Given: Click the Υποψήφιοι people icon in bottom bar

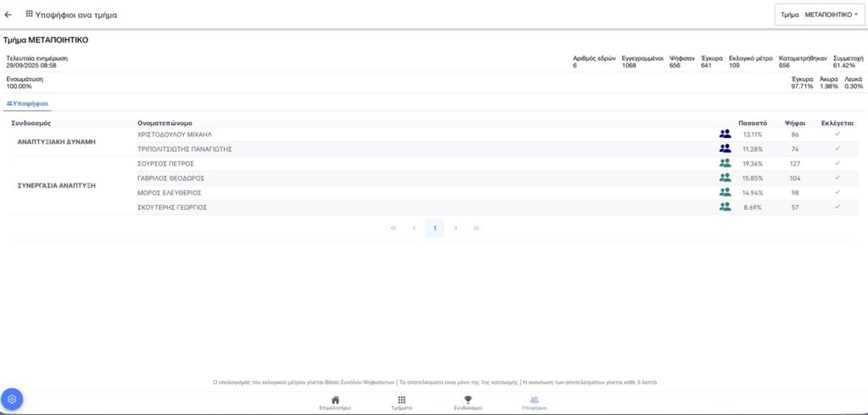Looking at the screenshot, I should [534, 401].
